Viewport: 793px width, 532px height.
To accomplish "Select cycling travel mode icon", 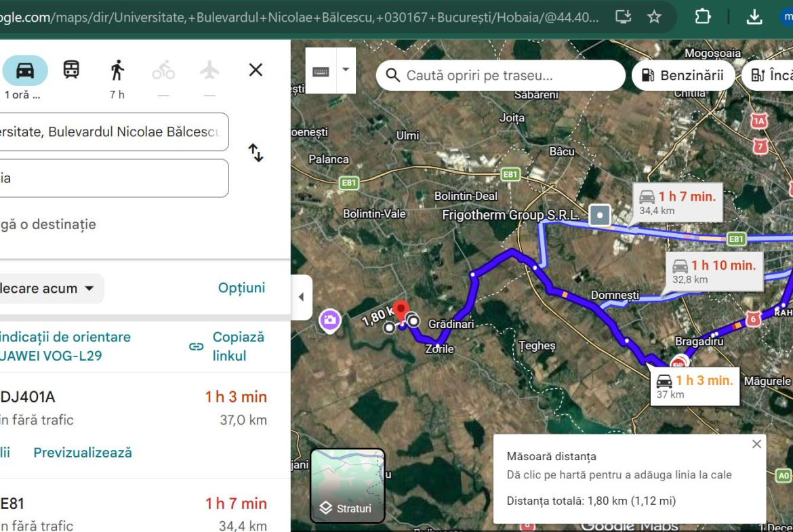I will tap(163, 70).
